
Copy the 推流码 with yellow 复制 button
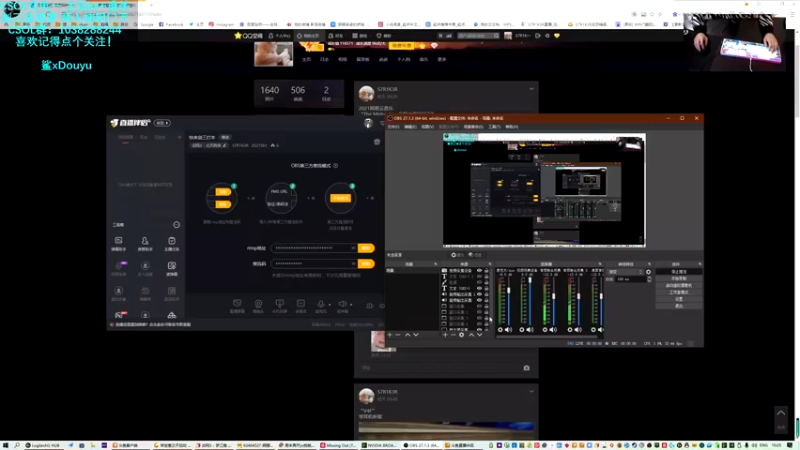tap(366, 264)
